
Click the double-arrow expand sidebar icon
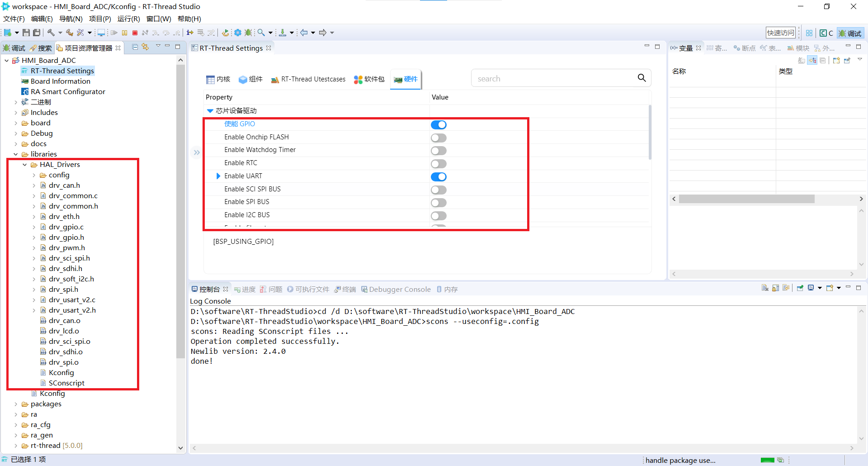point(197,152)
